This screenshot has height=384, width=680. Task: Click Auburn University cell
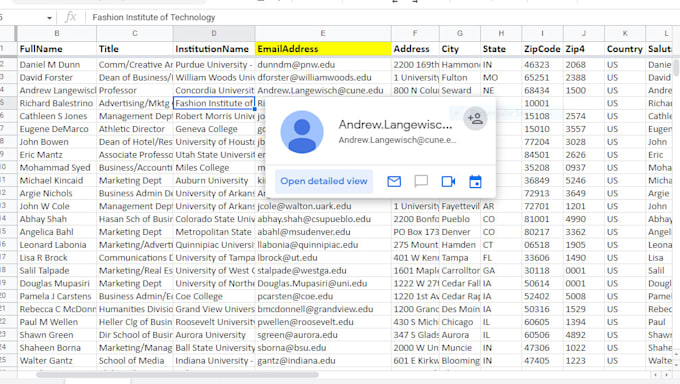point(214,181)
